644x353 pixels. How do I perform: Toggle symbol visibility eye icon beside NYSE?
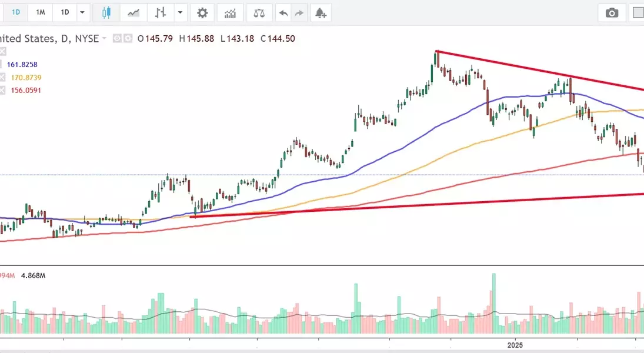(116, 39)
